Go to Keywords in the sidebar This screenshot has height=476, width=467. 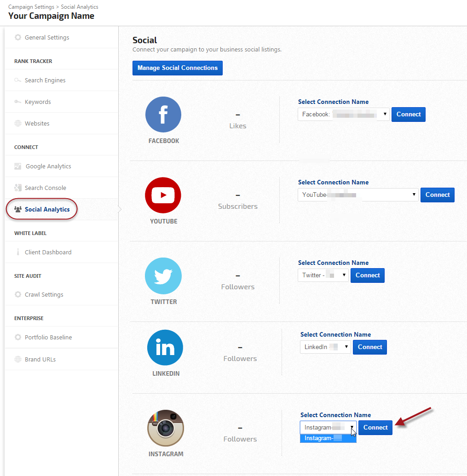tap(38, 102)
